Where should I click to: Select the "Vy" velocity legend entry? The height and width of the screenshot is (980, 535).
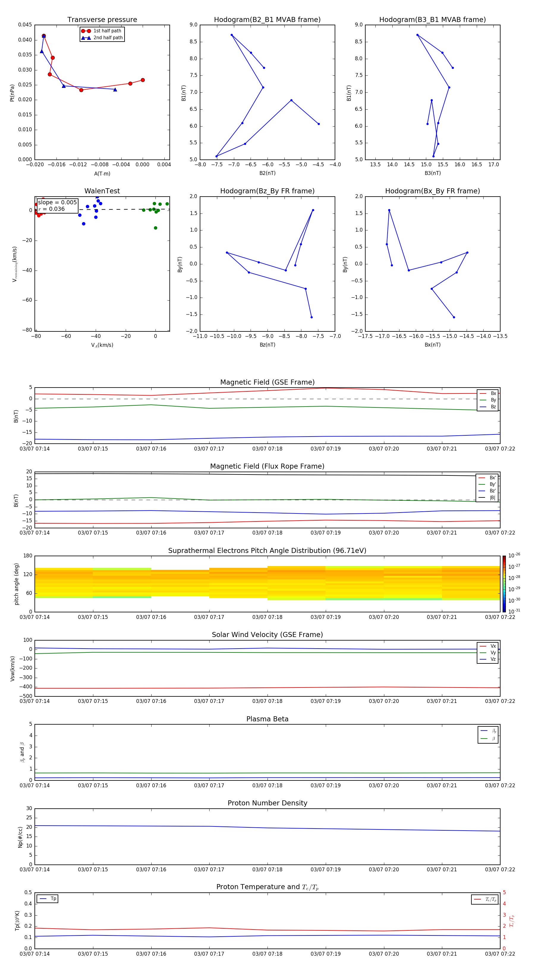point(488,652)
